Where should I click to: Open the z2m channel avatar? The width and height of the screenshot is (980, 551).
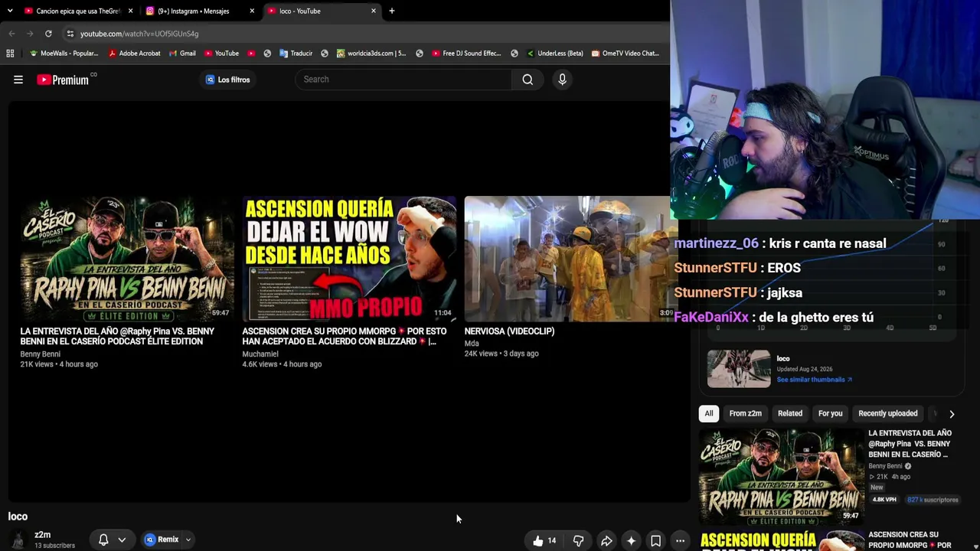pos(18,540)
